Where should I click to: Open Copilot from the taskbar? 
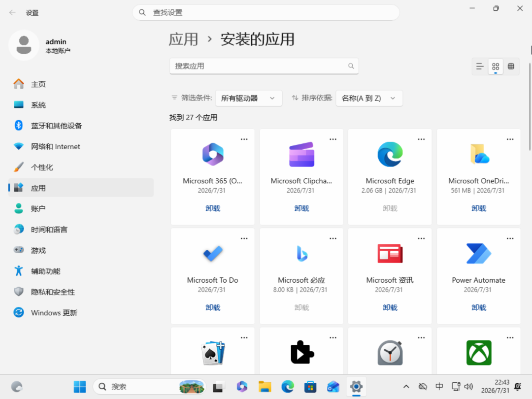[242, 387]
